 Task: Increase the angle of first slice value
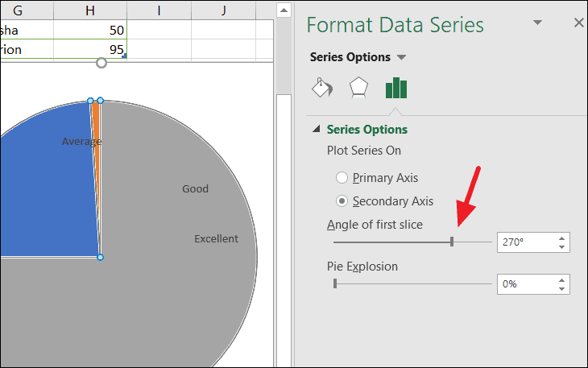(x=561, y=238)
